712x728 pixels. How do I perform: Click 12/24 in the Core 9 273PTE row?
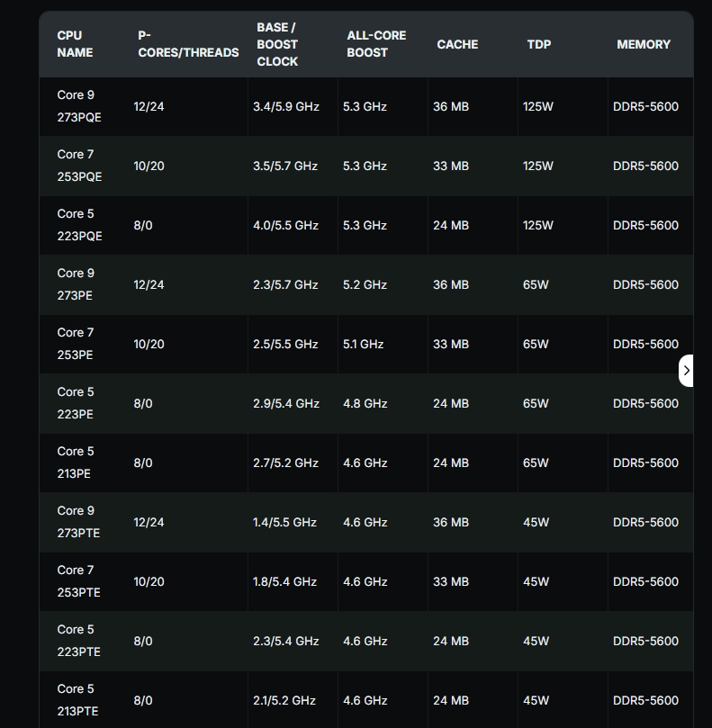pyautogui.click(x=149, y=523)
